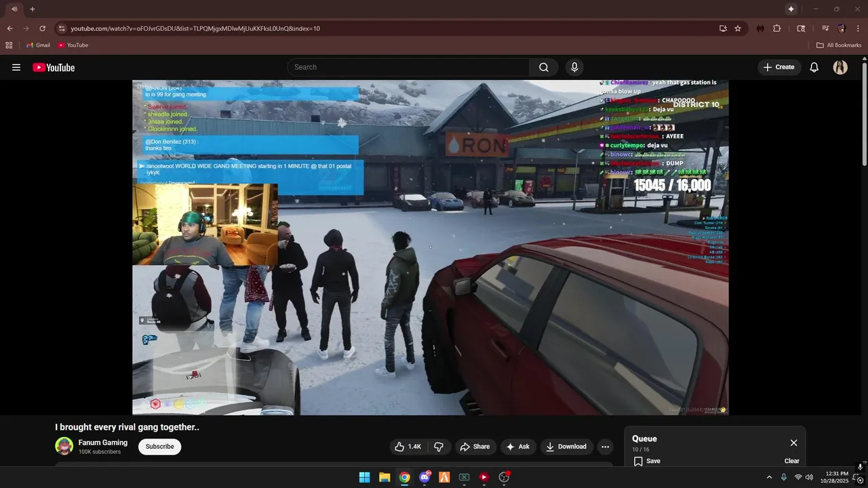Open the side panel search icon in toolbar

pyautogui.click(x=801, y=28)
